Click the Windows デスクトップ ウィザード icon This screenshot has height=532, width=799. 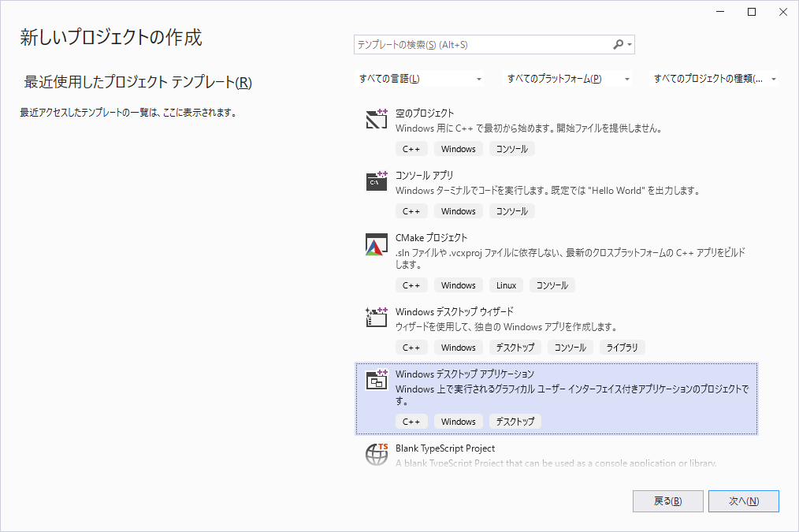coord(377,317)
